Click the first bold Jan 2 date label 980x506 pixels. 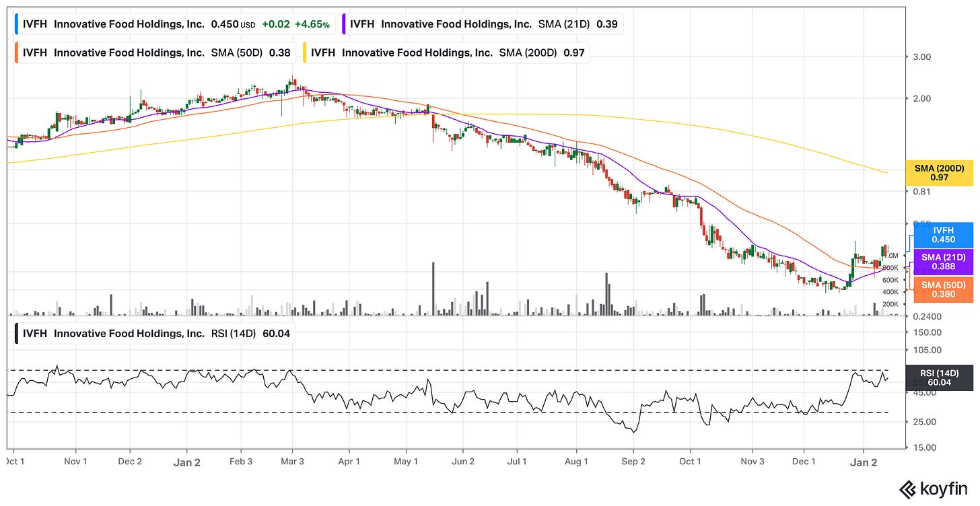(x=186, y=462)
